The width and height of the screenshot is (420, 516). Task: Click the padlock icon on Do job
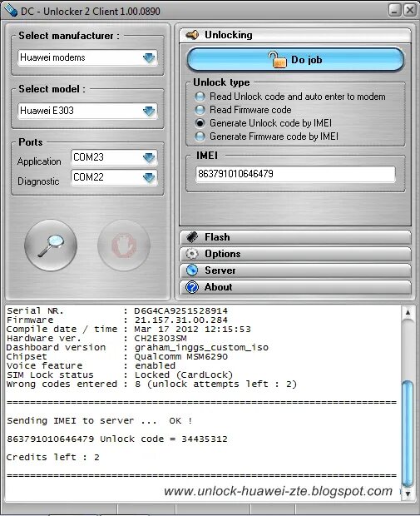277,60
